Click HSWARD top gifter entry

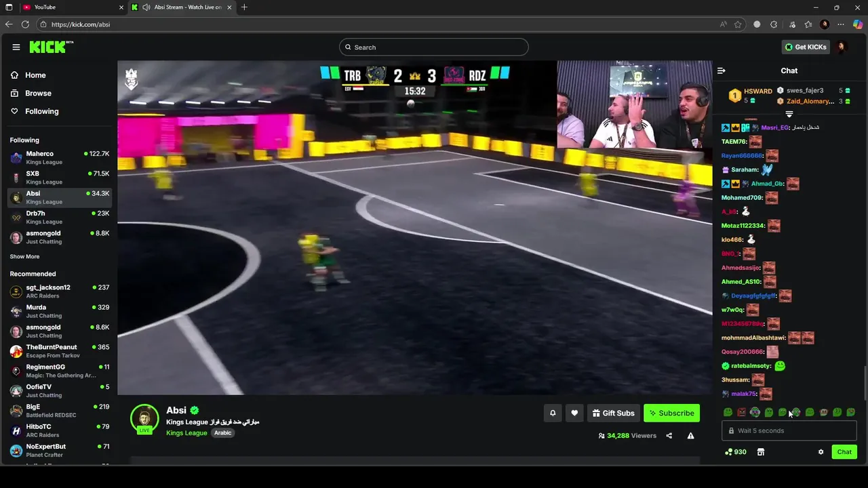[749, 96]
